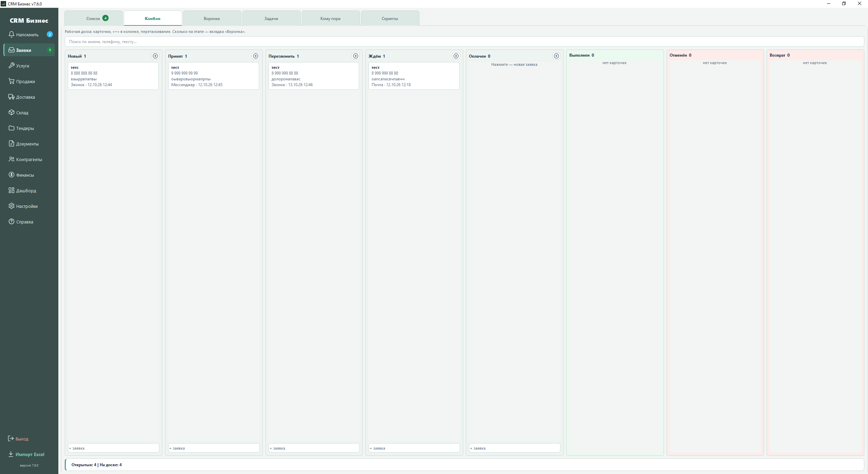This screenshot has height=474, width=868.
Task: Open the Почта card in Ждём
Action: (414, 76)
